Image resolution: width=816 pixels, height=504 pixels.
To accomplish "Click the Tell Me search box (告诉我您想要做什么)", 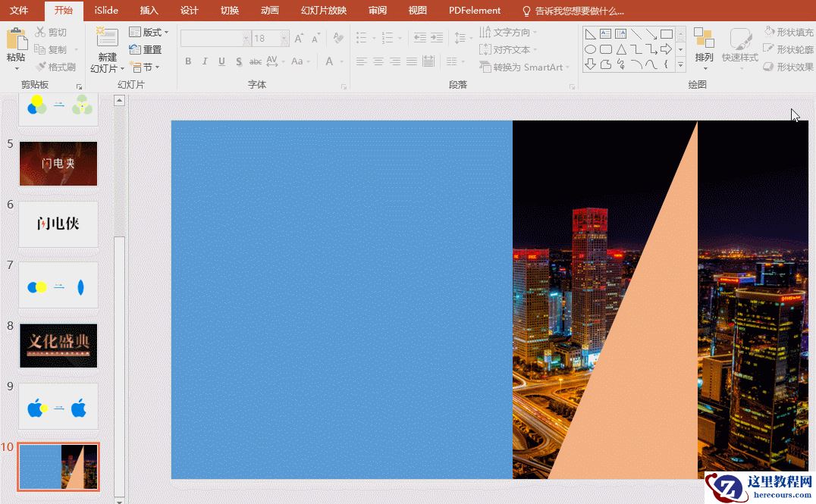I will click(573, 11).
